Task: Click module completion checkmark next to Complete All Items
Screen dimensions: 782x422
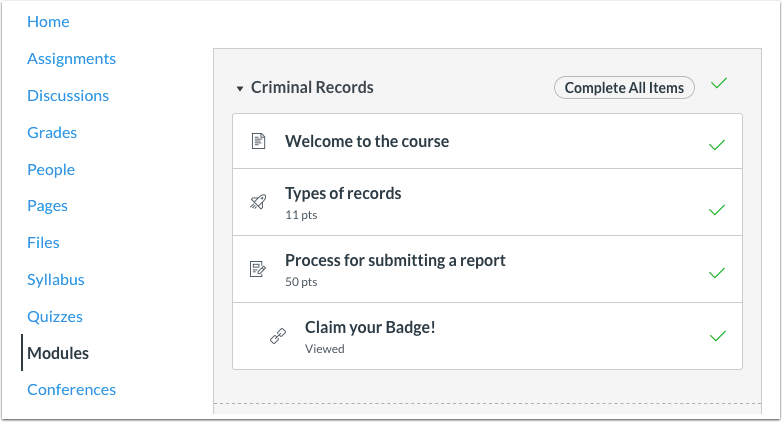Action: click(x=718, y=84)
